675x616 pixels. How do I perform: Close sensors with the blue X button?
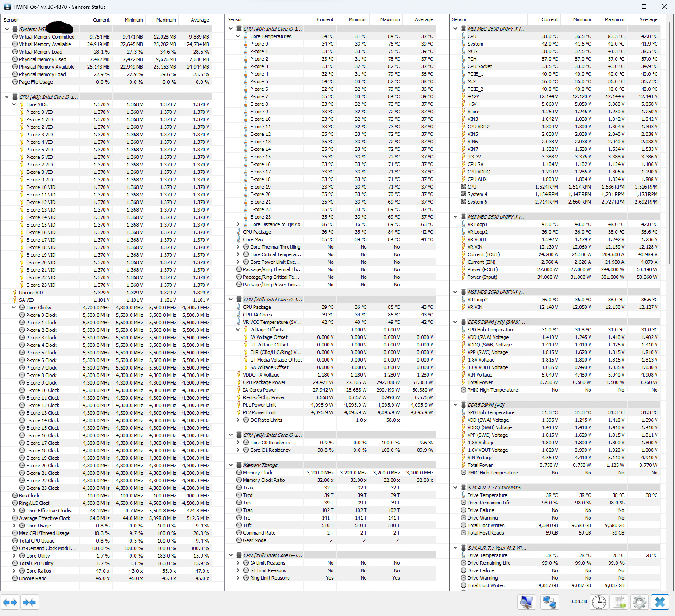point(660,602)
